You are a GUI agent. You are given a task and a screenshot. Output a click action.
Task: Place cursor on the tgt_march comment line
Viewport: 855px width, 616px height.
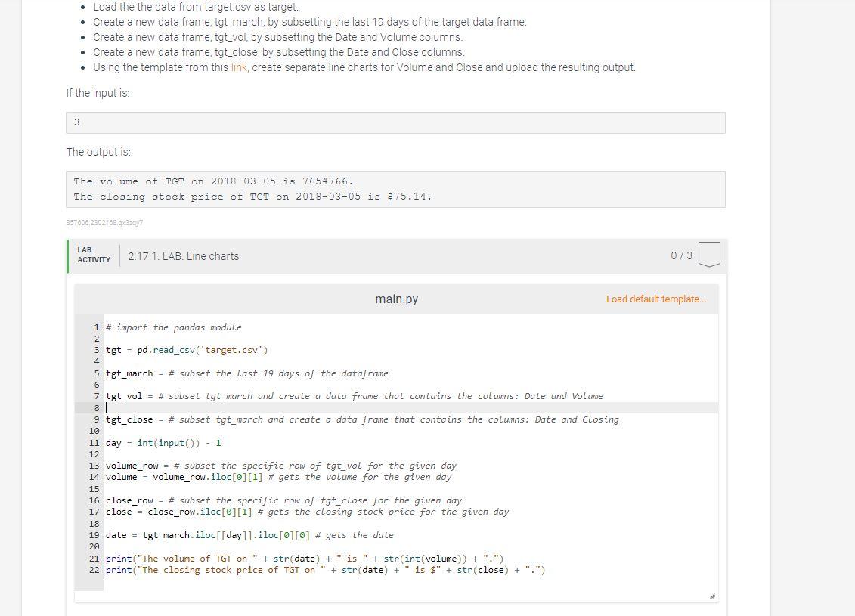pos(249,373)
